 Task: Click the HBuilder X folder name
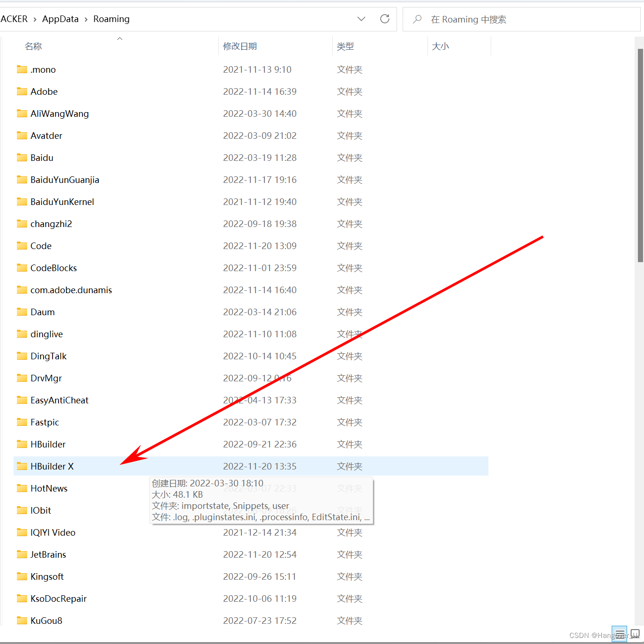(x=52, y=466)
